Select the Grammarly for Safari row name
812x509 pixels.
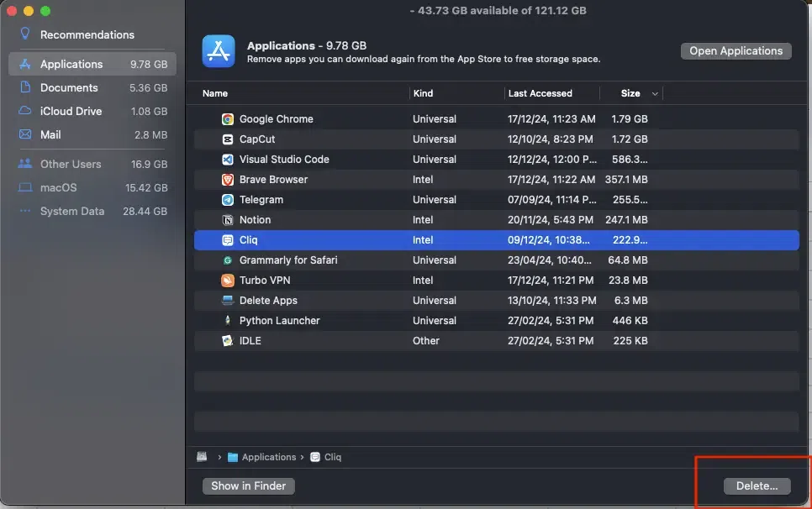pyautogui.click(x=288, y=260)
